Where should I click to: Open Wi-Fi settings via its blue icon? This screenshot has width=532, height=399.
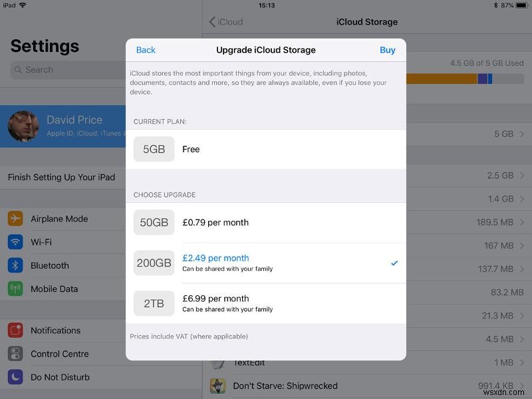click(15, 242)
